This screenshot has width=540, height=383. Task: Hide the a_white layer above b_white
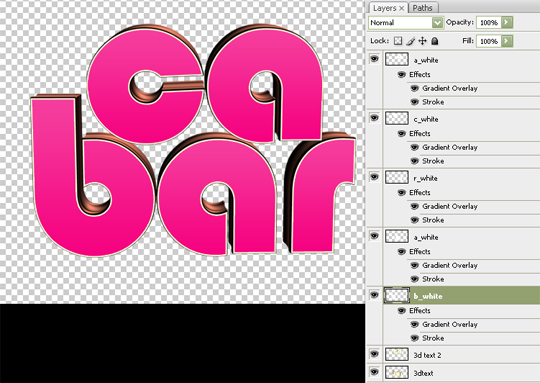tap(374, 236)
